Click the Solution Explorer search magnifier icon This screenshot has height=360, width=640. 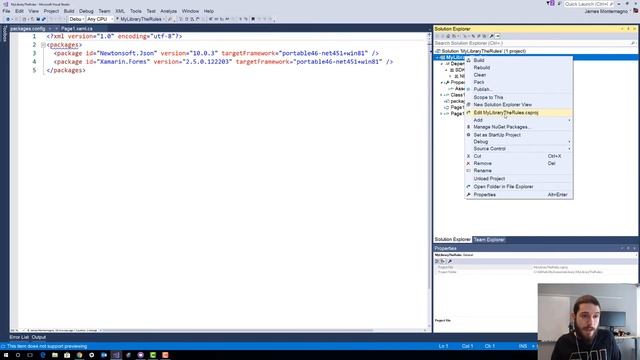tap(633, 43)
